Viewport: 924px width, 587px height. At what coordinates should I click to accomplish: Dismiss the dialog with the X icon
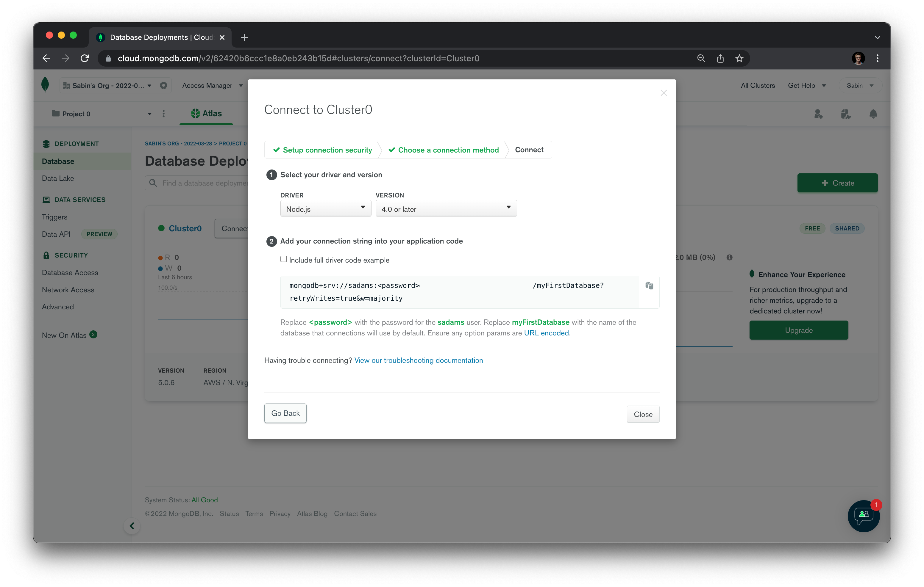click(664, 93)
